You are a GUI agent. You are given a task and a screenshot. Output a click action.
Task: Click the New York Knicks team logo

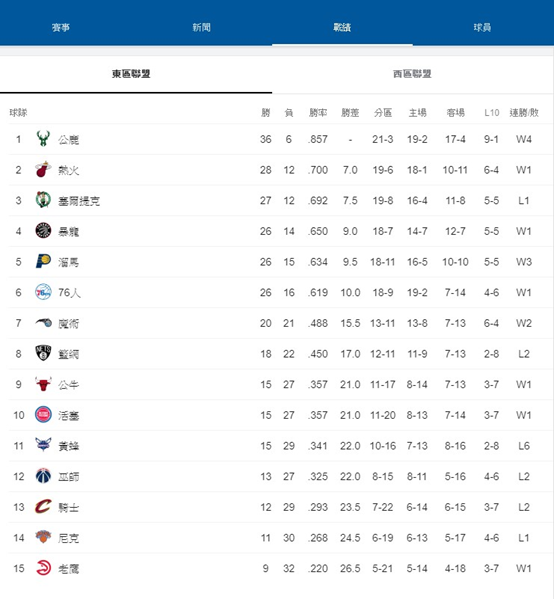(43, 537)
